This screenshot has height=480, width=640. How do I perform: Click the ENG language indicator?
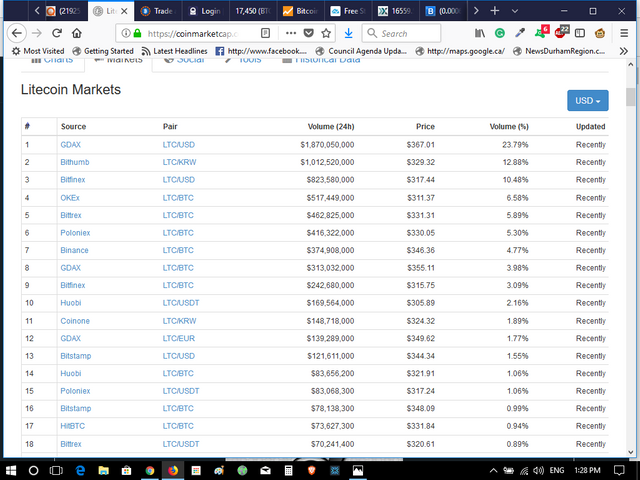(x=557, y=471)
